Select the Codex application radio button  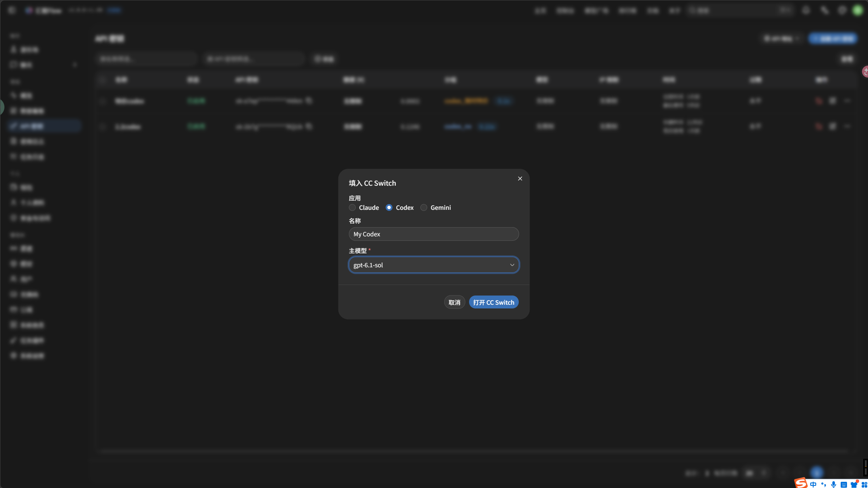389,207
